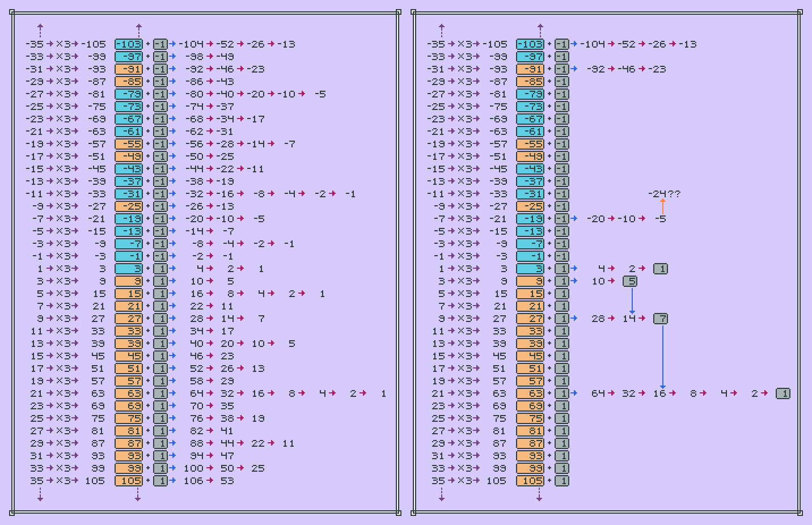This screenshot has height=525, width=812.
Task: Click the number 100 in left panel
Action: coord(193,468)
